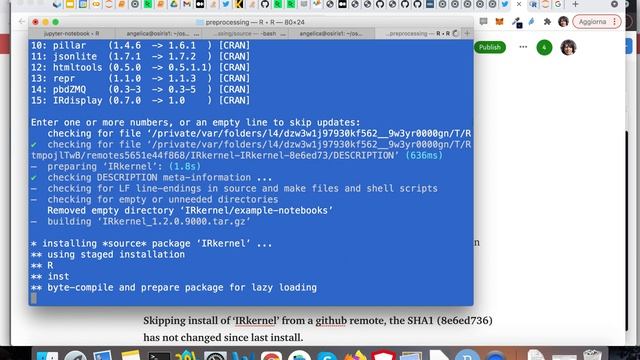Add a new terminal tab
The width and height of the screenshot is (640, 360).
[x=467, y=33]
